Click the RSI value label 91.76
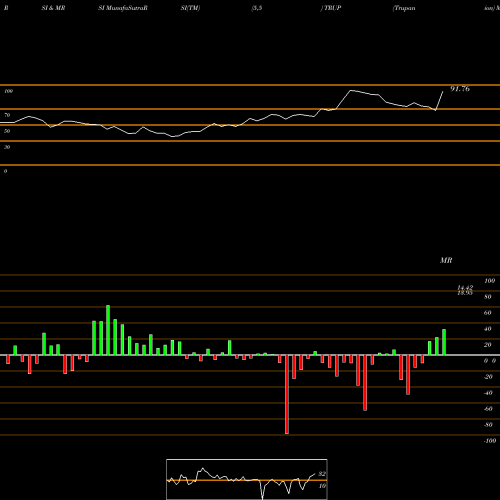Viewport: 500px width, 500px height. 460,89
